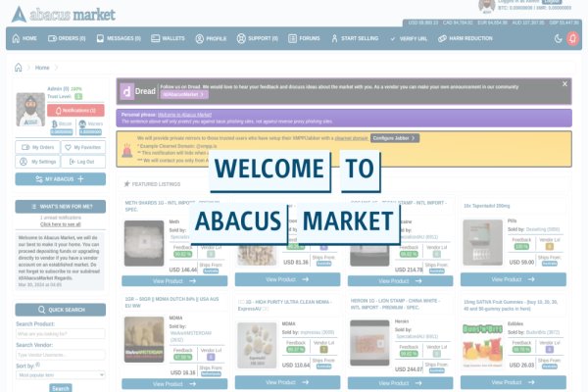Viewport: 588px width, 392px height.
Task: Select Start Selling in the navigation bar
Action: coord(355,38)
